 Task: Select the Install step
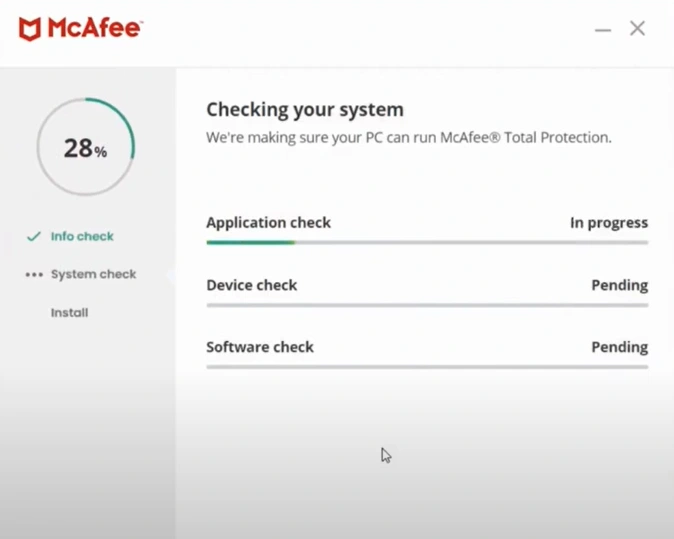click(x=70, y=312)
